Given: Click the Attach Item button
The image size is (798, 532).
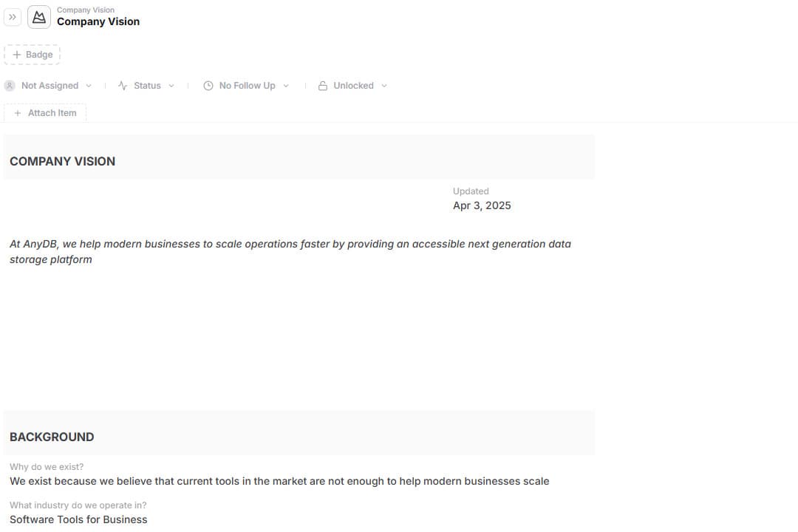Looking at the screenshot, I should (45, 113).
